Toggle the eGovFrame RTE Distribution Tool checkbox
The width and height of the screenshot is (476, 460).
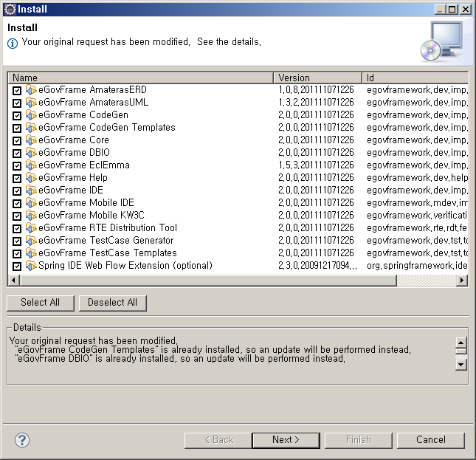[17, 228]
